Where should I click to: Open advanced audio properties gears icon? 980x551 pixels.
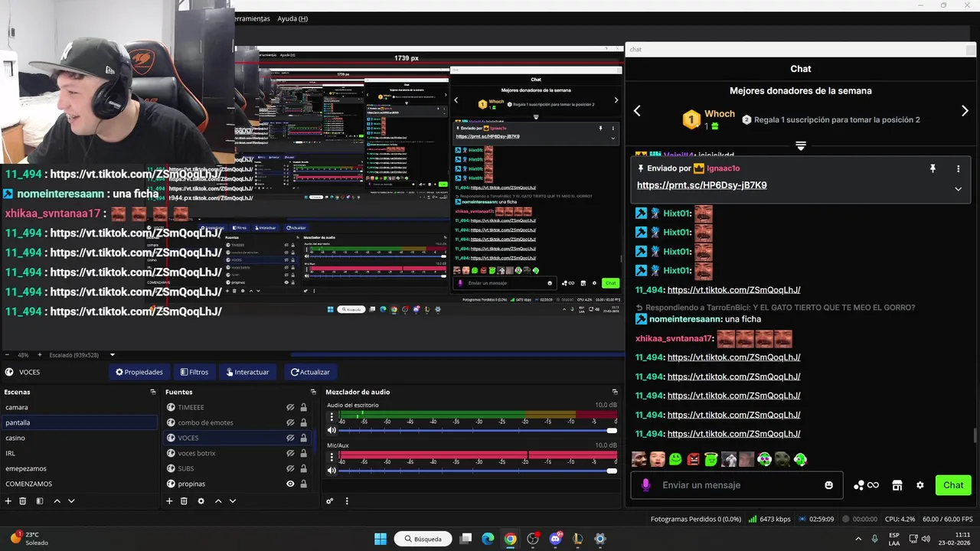point(330,501)
